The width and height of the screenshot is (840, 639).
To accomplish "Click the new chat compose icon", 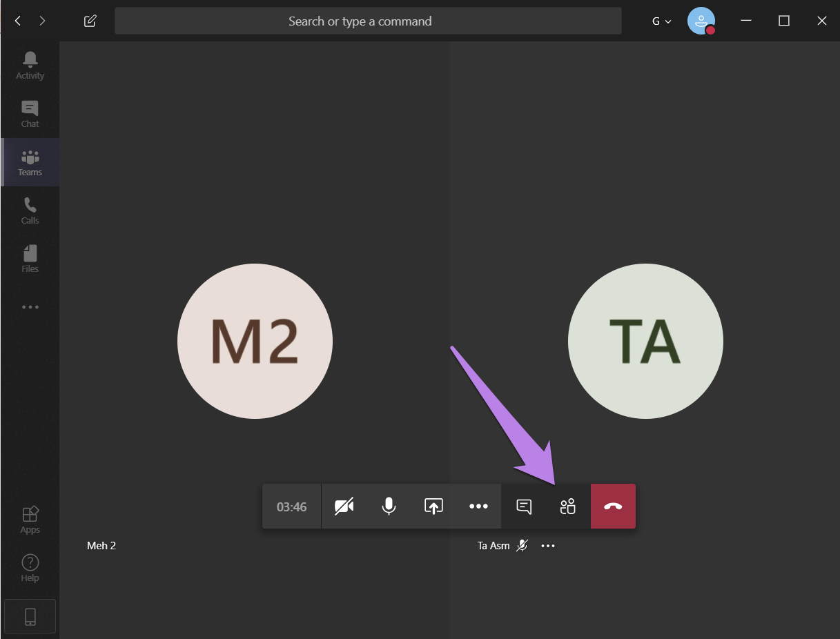I will pos(90,21).
